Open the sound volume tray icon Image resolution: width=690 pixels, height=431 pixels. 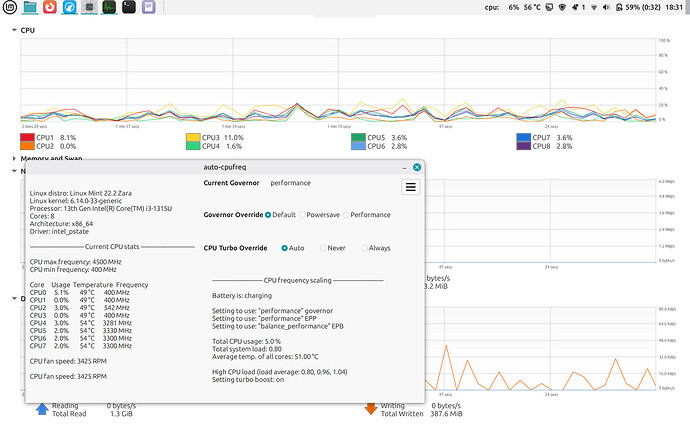[606, 7]
